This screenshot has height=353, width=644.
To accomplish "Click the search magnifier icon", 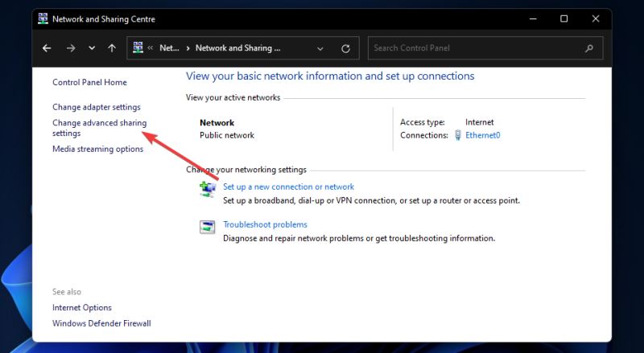I will 590,48.
